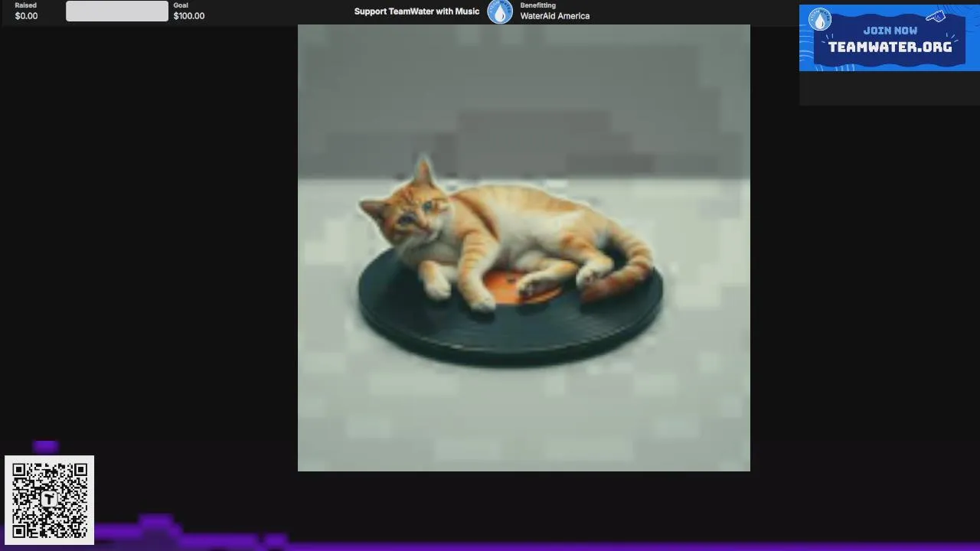Click the 'Benefitting' label
The height and width of the screenshot is (551, 980).
(538, 5)
